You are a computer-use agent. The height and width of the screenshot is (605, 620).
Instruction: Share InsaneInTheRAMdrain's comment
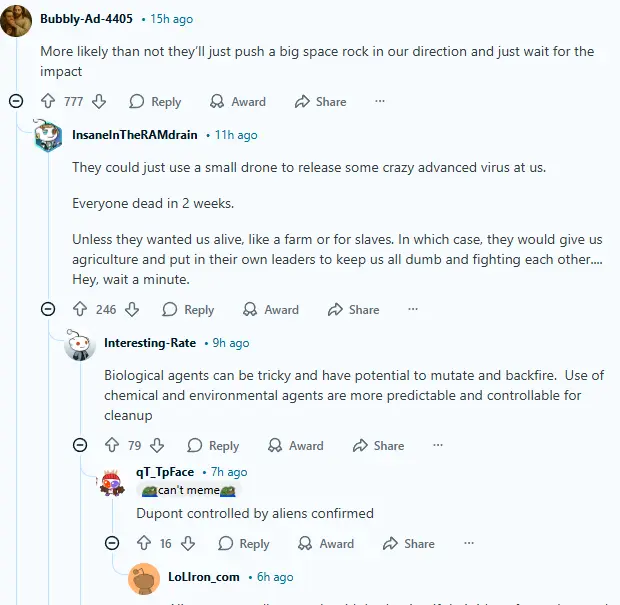(x=351, y=310)
